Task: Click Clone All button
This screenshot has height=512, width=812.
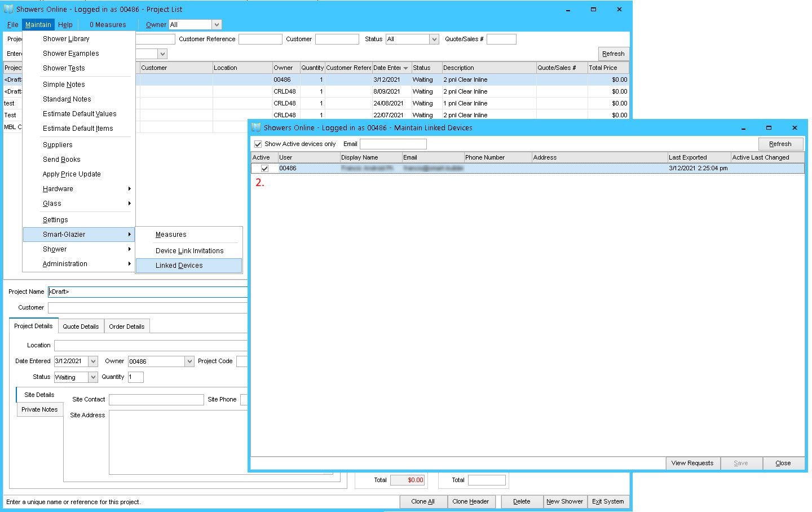Action: click(423, 502)
